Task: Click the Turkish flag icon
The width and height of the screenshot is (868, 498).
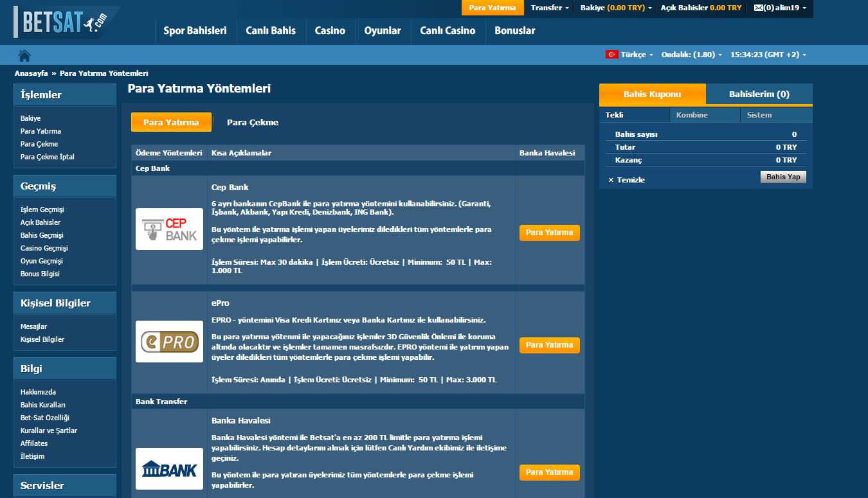Action: pyautogui.click(x=611, y=55)
